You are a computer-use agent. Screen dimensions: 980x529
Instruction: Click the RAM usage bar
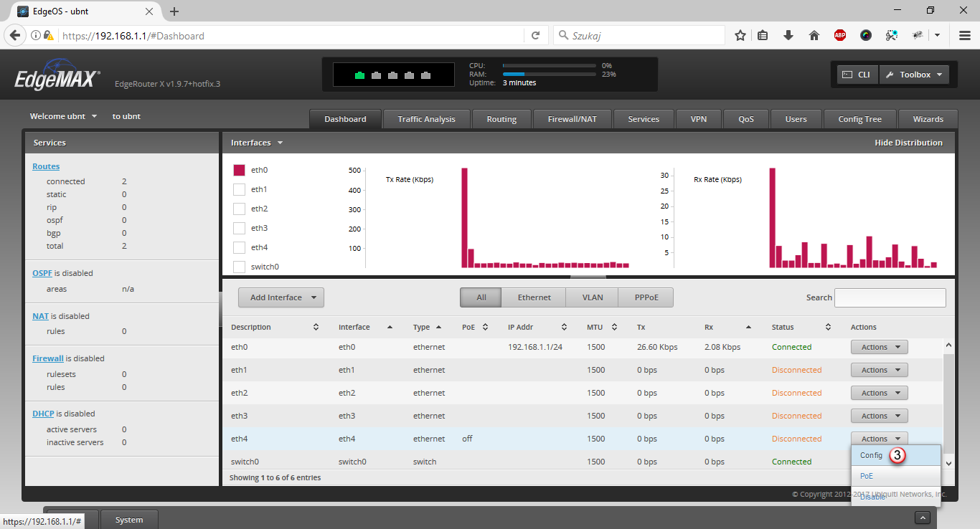(x=550, y=74)
